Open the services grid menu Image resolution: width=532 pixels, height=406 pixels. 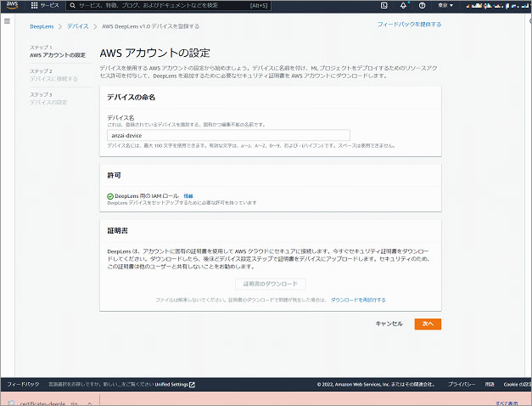tap(34, 5)
